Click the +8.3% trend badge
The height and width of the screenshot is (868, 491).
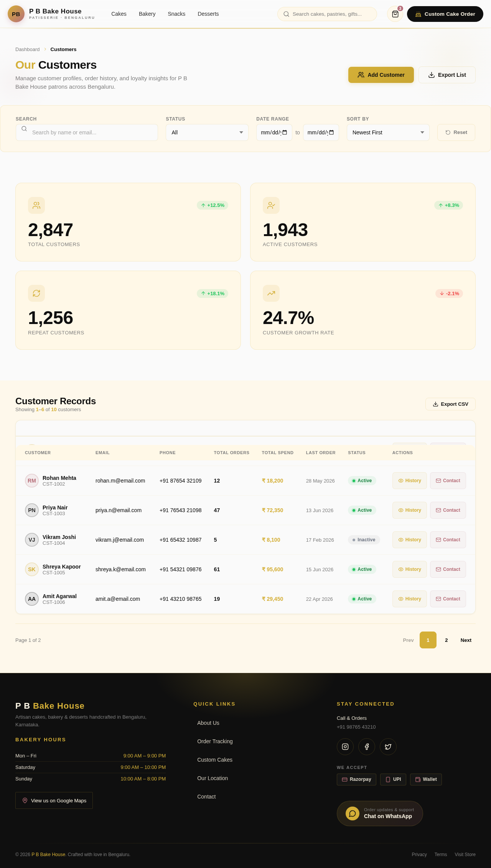[448, 205]
